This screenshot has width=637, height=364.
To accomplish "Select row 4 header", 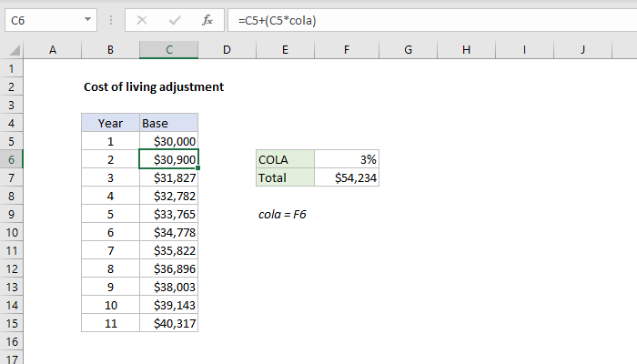I will coord(11,123).
